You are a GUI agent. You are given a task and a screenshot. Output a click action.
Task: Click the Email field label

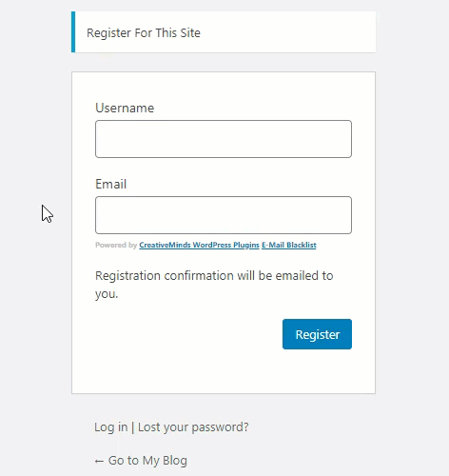110,184
